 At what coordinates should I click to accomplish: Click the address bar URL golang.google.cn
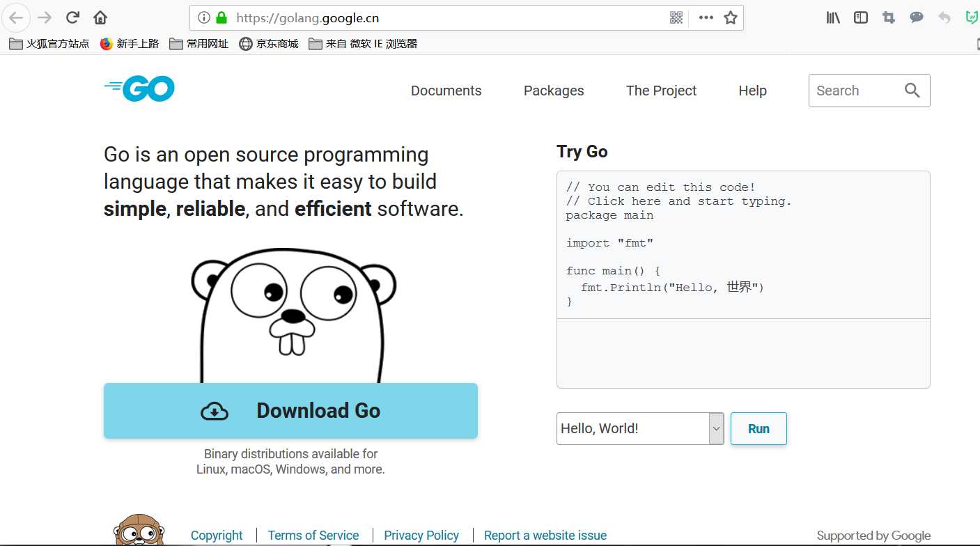point(307,18)
